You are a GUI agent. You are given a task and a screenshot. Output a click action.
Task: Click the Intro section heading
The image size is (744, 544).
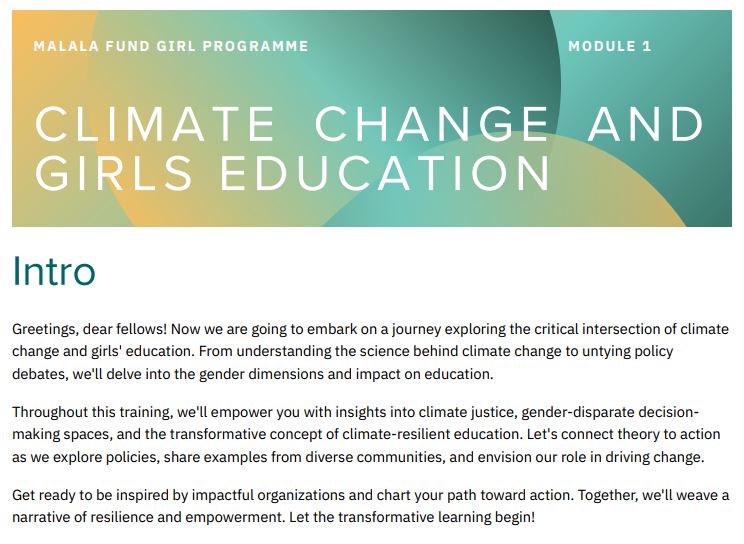click(x=54, y=272)
